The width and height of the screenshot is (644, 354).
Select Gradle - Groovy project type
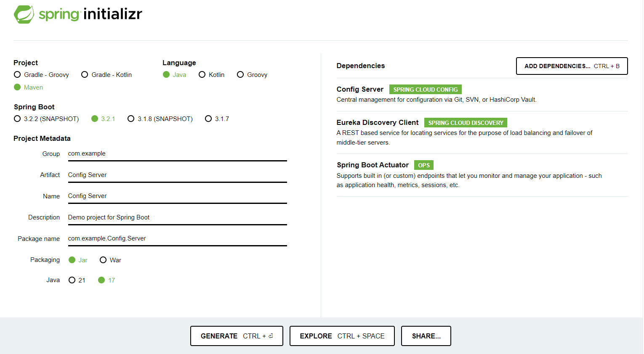(x=17, y=75)
